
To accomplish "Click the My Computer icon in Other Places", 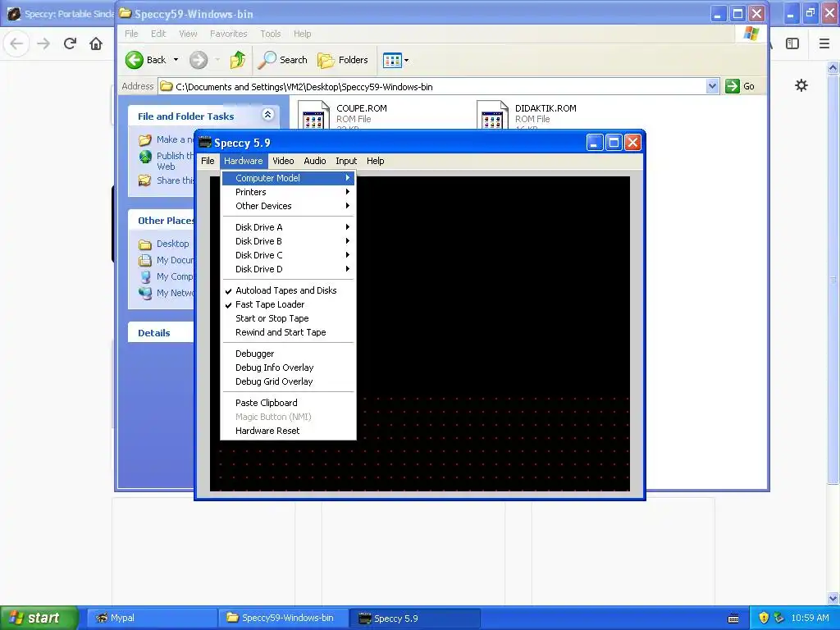I will 145,277.
